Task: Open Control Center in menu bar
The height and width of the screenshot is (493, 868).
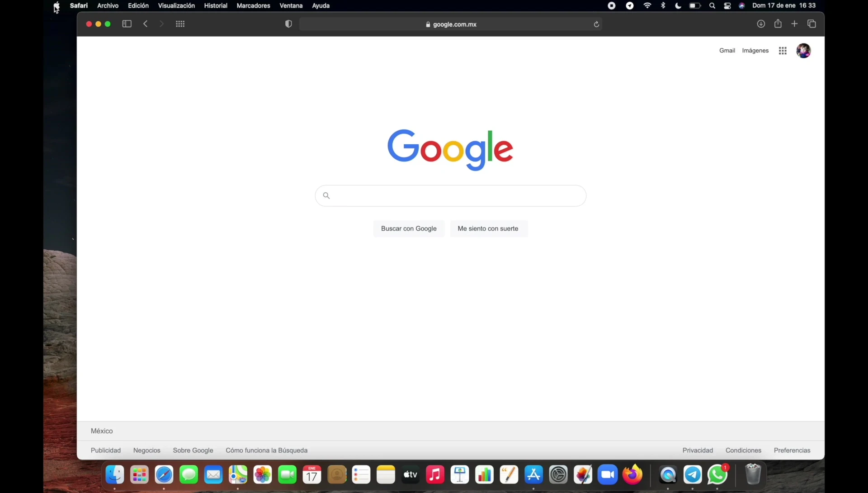Action: click(x=727, y=6)
